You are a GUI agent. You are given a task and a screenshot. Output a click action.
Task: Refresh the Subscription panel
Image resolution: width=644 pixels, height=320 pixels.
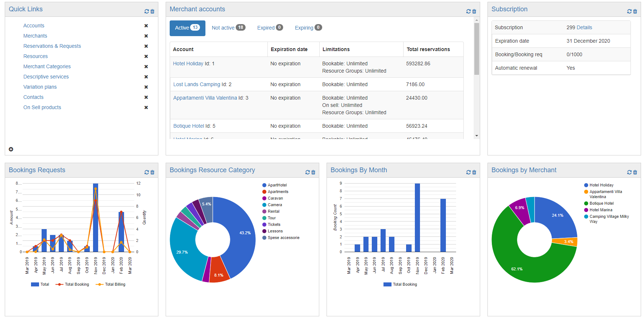[629, 11]
